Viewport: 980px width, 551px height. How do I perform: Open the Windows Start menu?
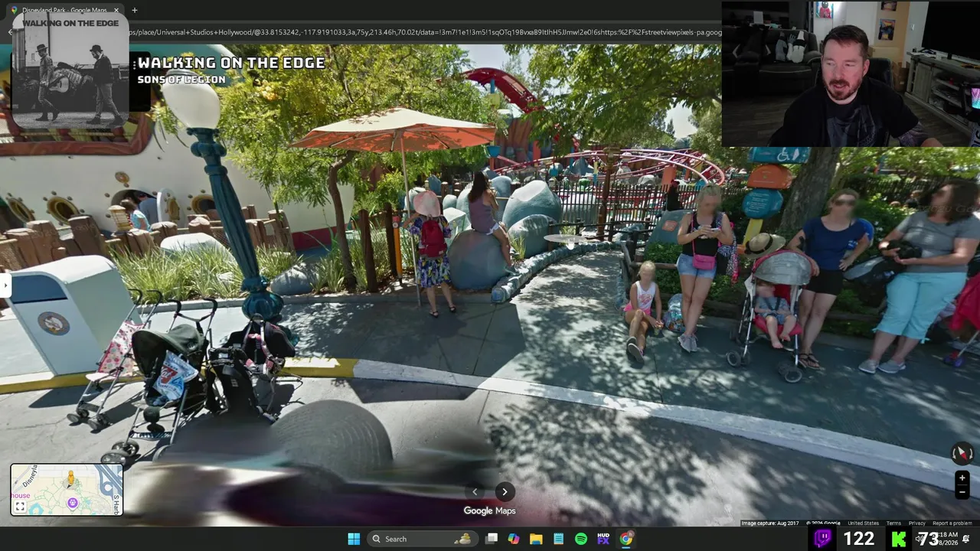354,539
